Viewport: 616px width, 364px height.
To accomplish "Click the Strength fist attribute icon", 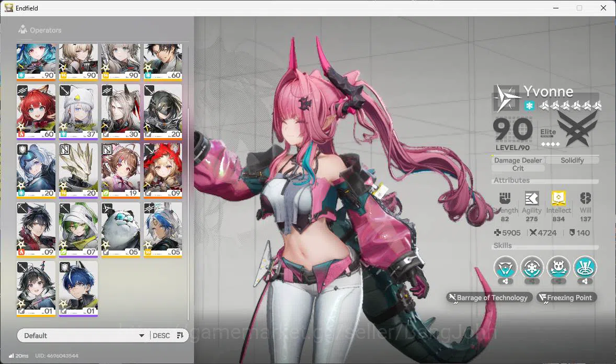I will coord(505,199).
